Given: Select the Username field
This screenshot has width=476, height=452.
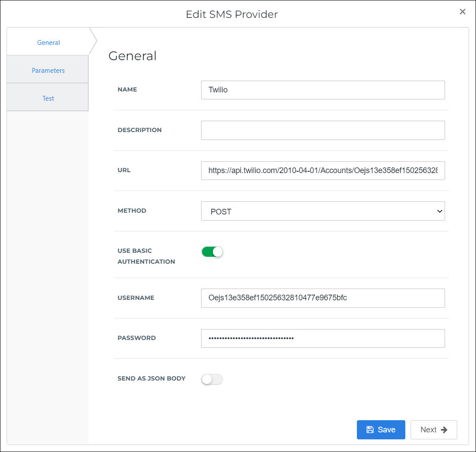Looking at the screenshot, I should (323, 298).
